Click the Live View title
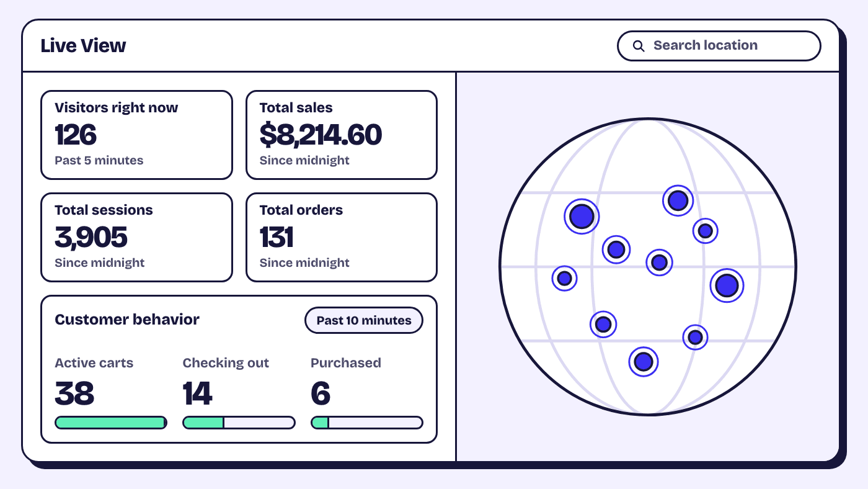 pyautogui.click(x=83, y=46)
